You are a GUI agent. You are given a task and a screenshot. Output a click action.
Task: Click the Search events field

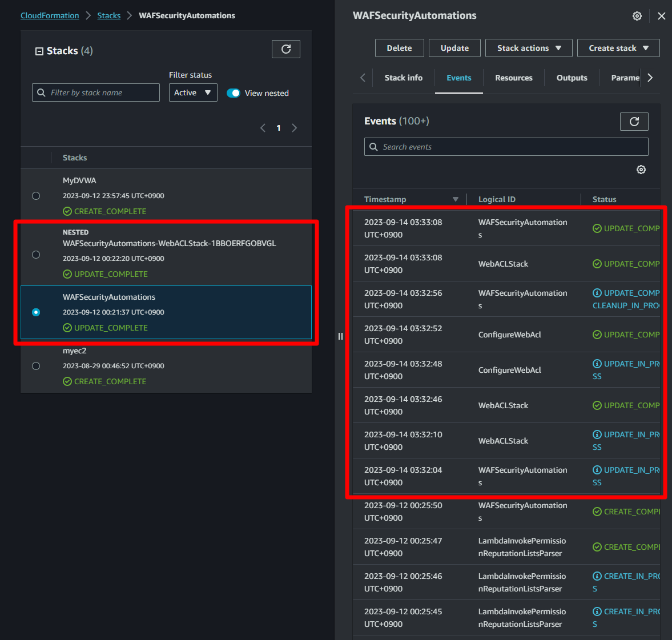pyautogui.click(x=506, y=147)
